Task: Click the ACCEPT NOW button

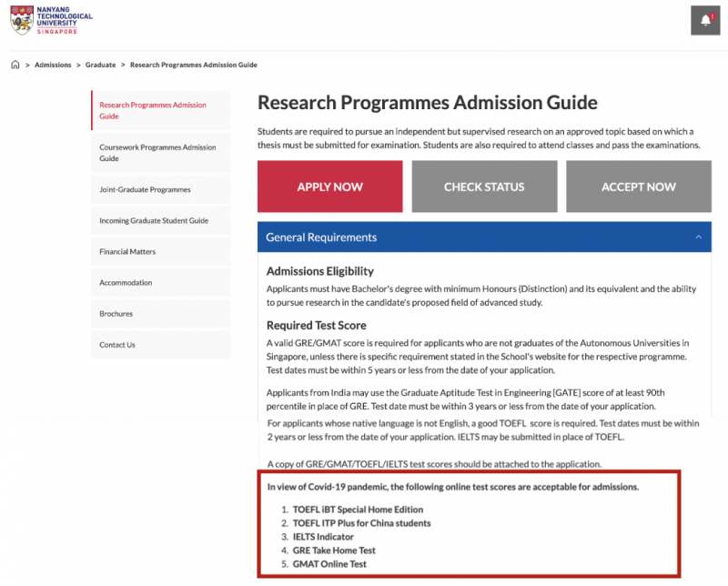Action: [639, 187]
